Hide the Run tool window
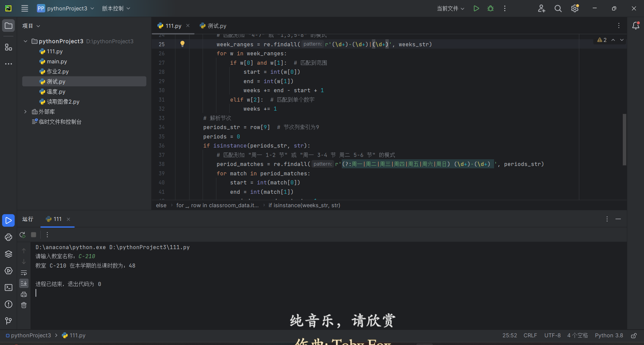Screen dimensions: 644x345 [618, 219]
